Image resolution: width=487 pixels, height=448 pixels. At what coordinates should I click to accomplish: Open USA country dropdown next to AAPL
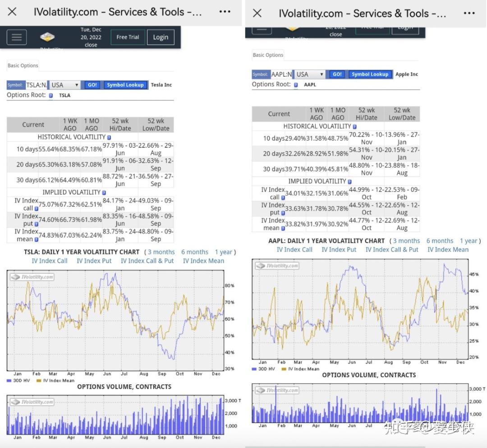click(x=310, y=74)
